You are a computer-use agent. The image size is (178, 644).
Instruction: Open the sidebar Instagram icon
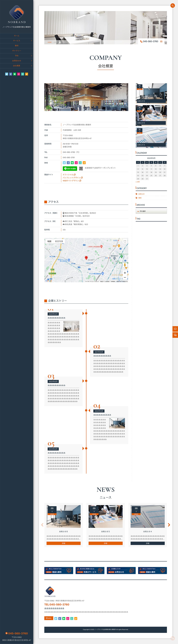pos(19,74)
